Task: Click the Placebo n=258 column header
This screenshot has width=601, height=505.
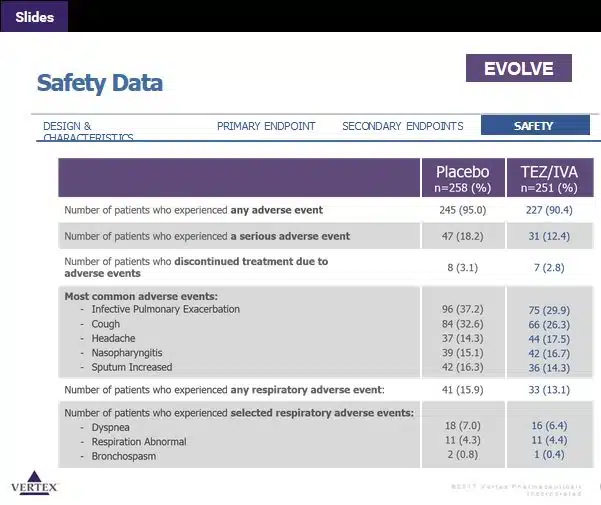Action: point(463,178)
